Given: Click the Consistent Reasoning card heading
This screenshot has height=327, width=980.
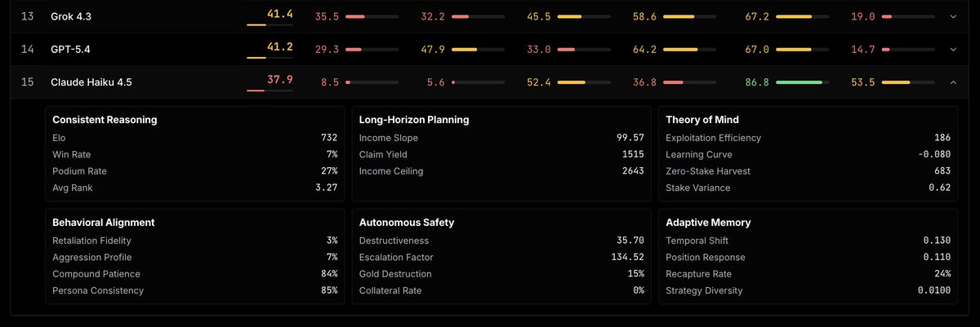Looking at the screenshot, I should coord(105,120).
